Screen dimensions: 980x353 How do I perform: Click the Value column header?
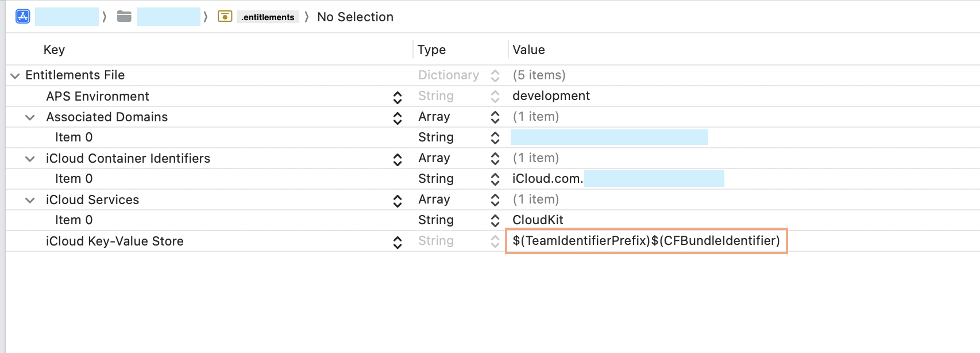[528, 50]
